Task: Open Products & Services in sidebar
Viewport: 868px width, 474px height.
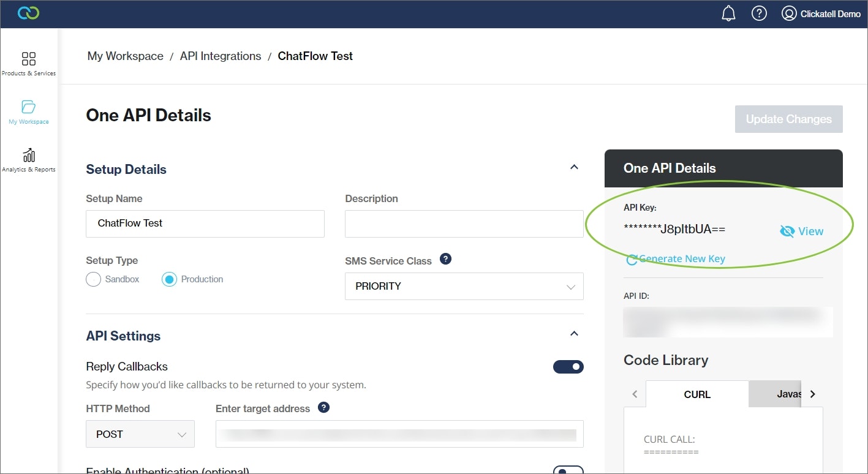Action: (29, 64)
